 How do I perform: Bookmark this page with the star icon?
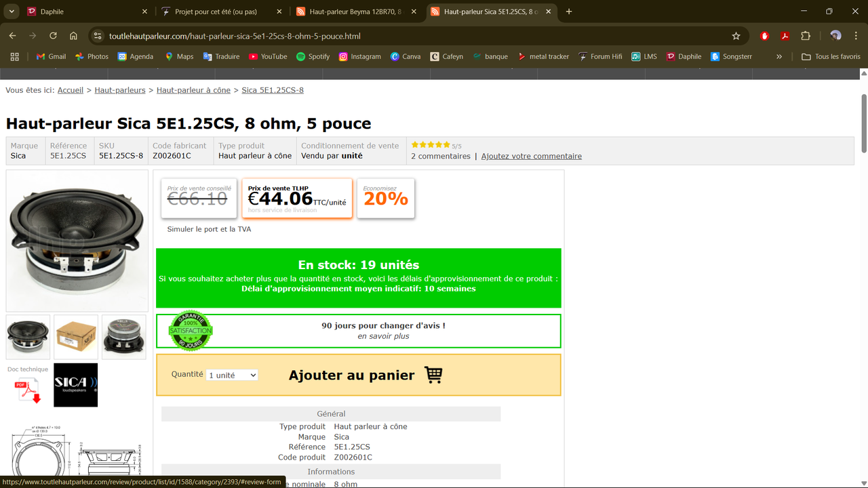(736, 36)
